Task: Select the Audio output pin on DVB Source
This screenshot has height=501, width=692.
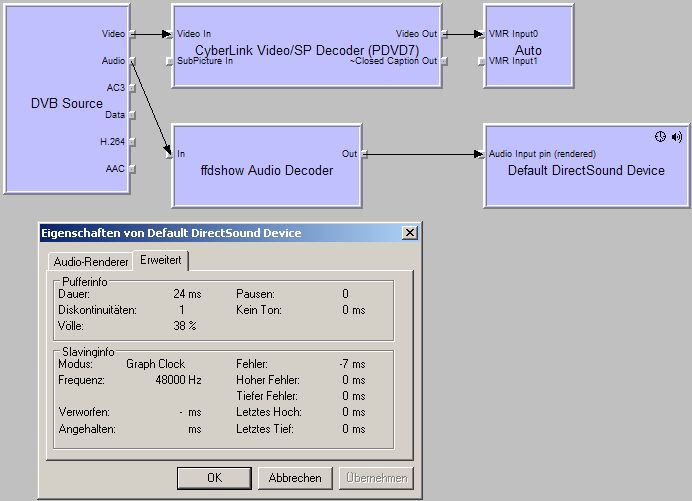Action: 132,61
